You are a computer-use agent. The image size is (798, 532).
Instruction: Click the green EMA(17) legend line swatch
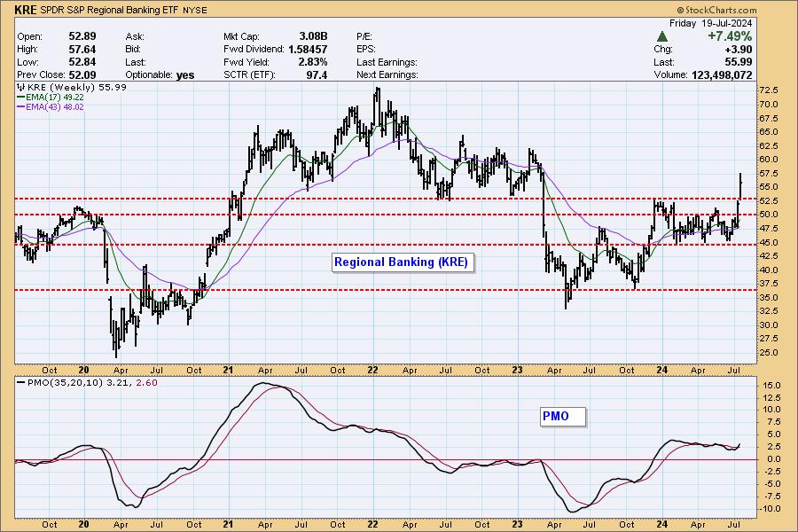click(21, 98)
